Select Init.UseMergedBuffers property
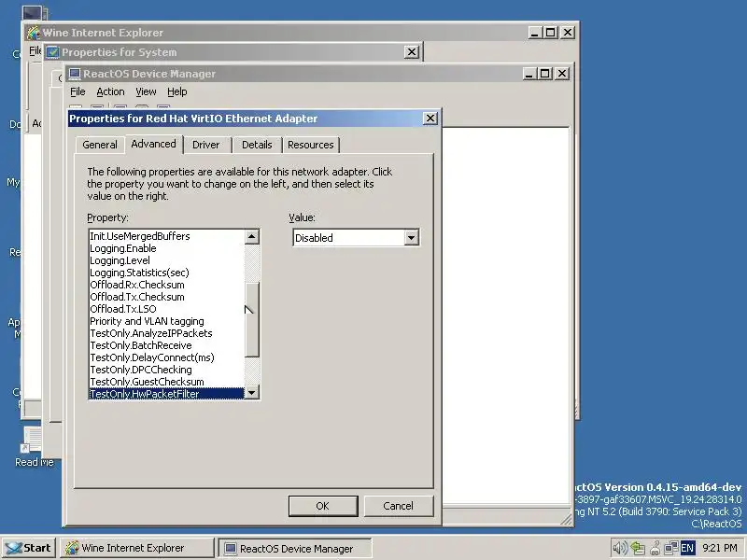Image resolution: width=747 pixels, height=560 pixels. click(x=166, y=236)
